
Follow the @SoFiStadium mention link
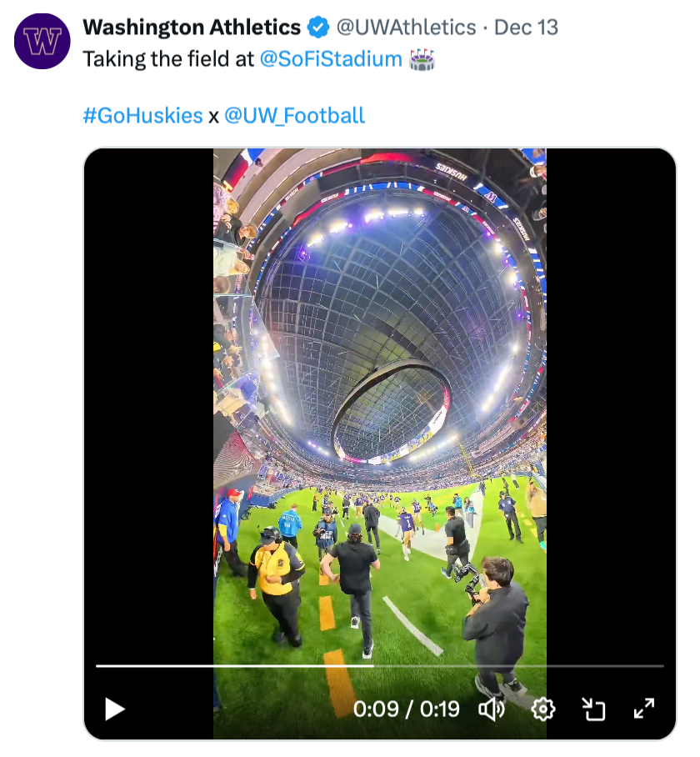331,60
